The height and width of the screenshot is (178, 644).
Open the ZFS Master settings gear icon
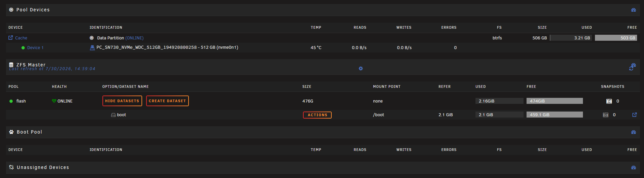click(361, 68)
